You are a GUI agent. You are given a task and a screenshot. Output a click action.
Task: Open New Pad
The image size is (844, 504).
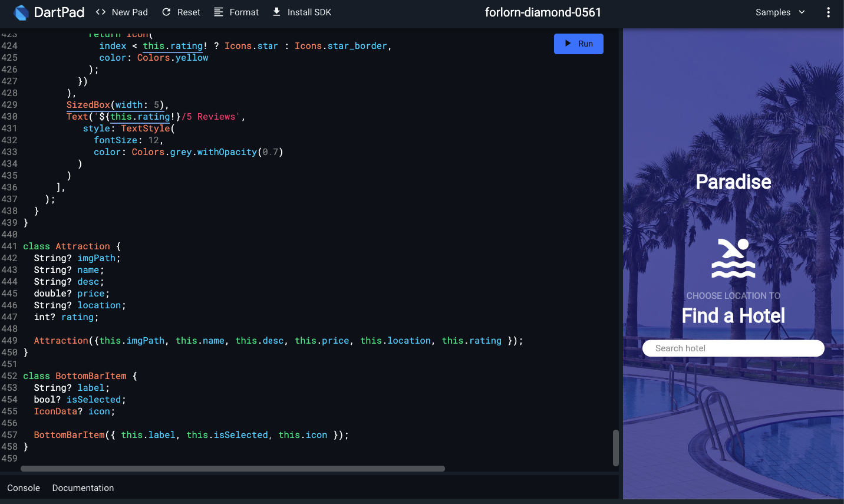(x=122, y=12)
